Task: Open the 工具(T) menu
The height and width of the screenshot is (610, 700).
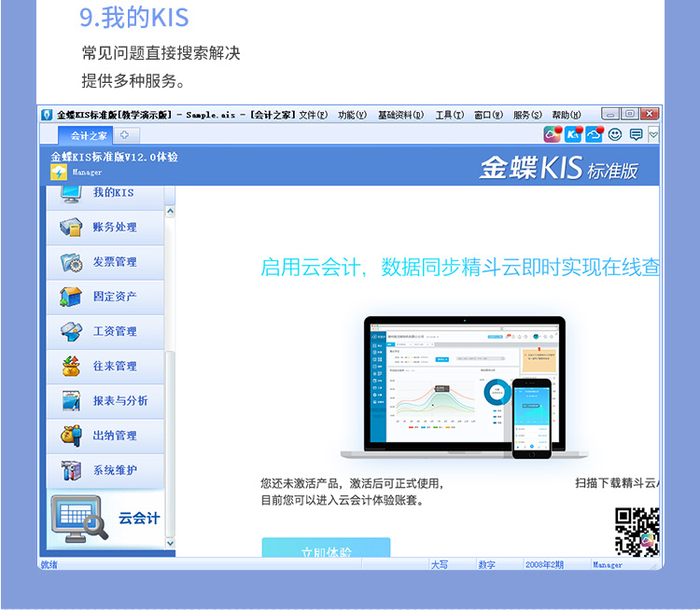Action: coord(450,115)
